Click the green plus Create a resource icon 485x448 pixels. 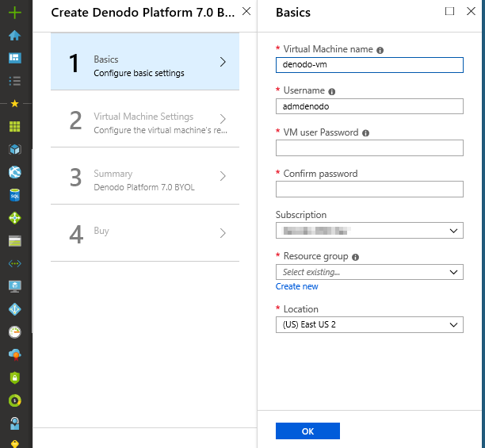(x=14, y=13)
